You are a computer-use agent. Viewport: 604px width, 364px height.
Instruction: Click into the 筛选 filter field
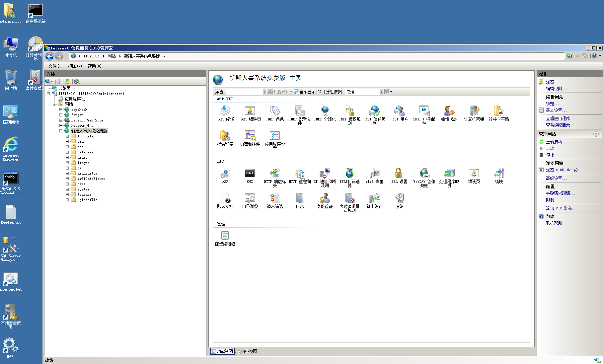[x=244, y=92]
